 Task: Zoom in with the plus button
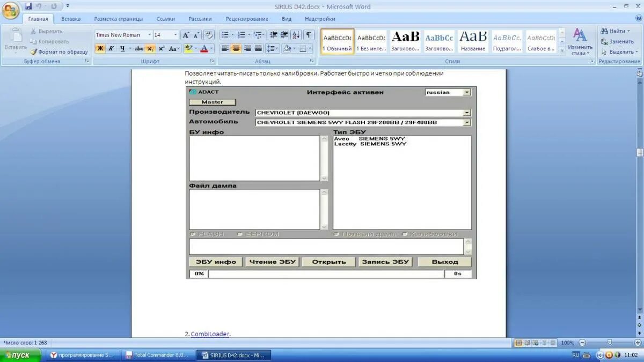point(638,343)
